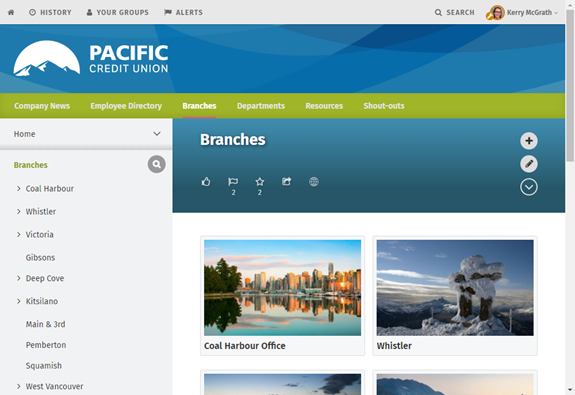Click the home icon in top bar
The image size is (575, 395).
click(11, 12)
